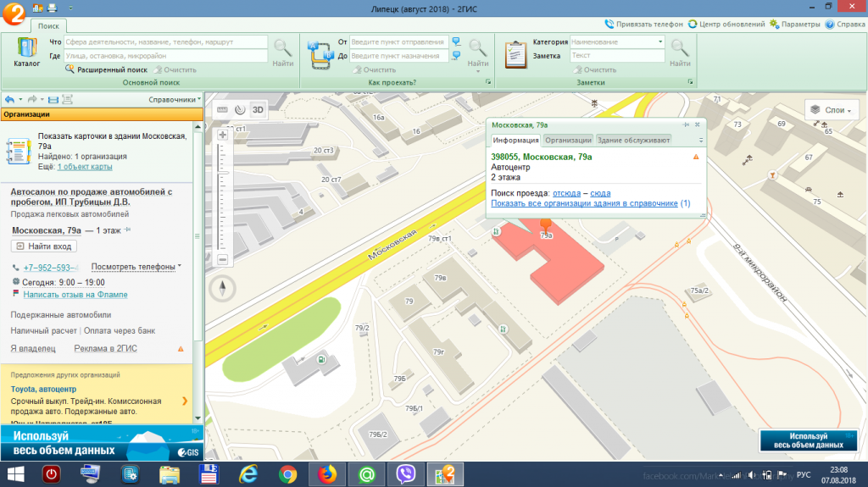
Task: Click сюда route link in popup
Action: (600, 193)
